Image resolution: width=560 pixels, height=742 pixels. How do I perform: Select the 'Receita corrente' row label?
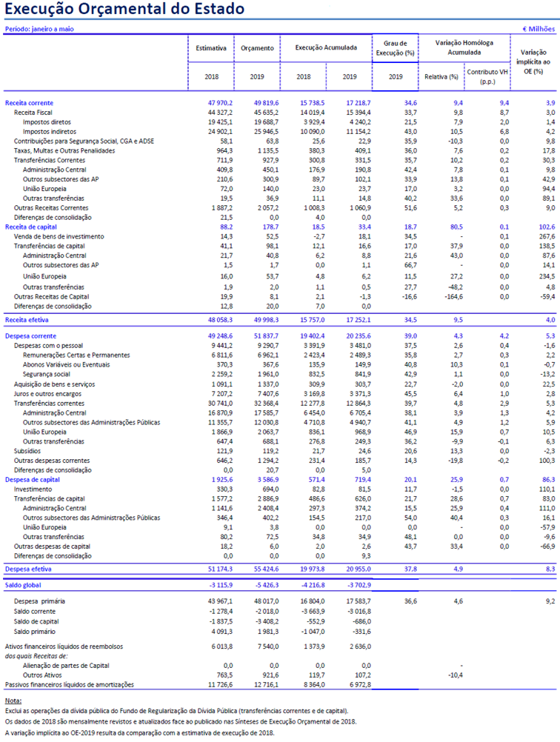click(x=29, y=103)
